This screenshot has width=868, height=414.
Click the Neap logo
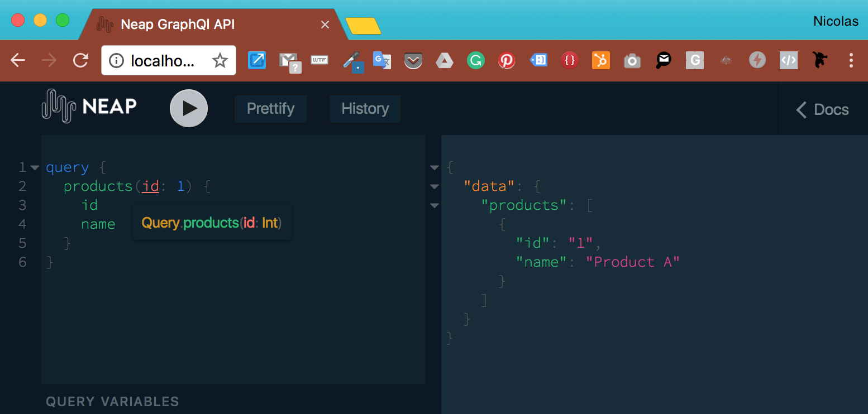coord(89,106)
